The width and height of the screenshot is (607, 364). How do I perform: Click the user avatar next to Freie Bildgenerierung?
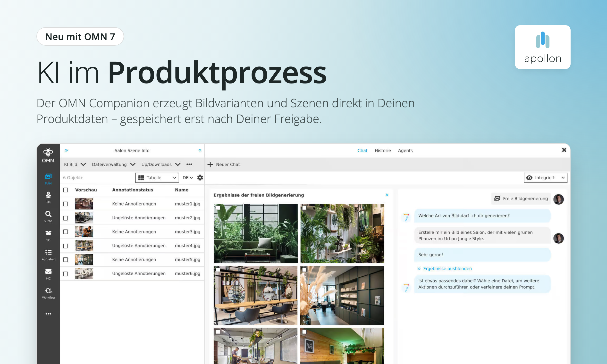(x=558, y=199)
